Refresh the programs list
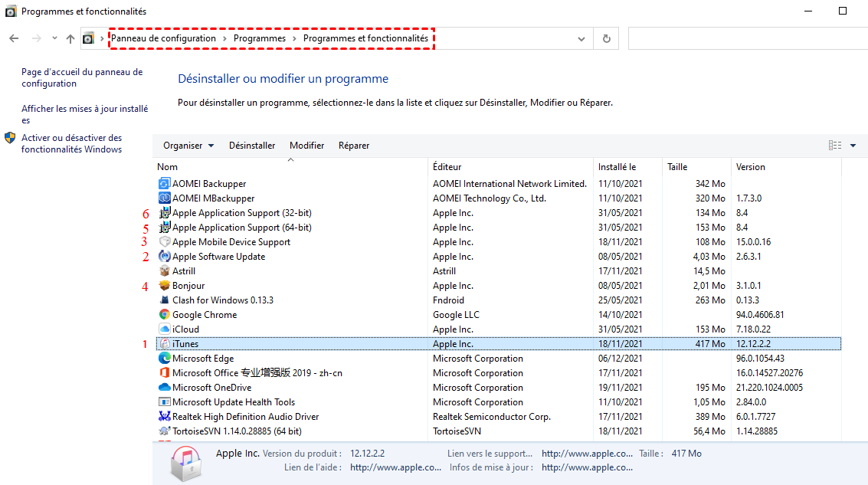The image size is (868, 485). [606, 38]
